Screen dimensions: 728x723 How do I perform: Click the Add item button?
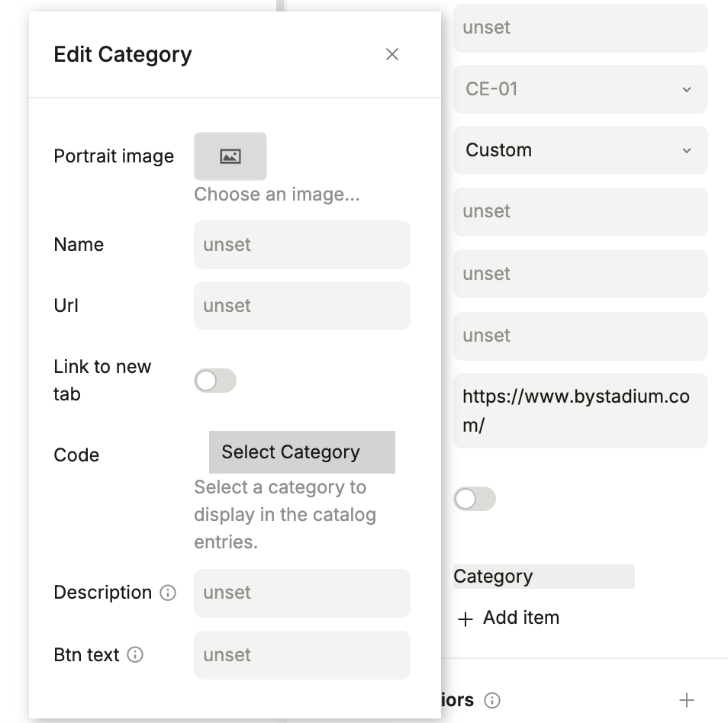point(520,618)
